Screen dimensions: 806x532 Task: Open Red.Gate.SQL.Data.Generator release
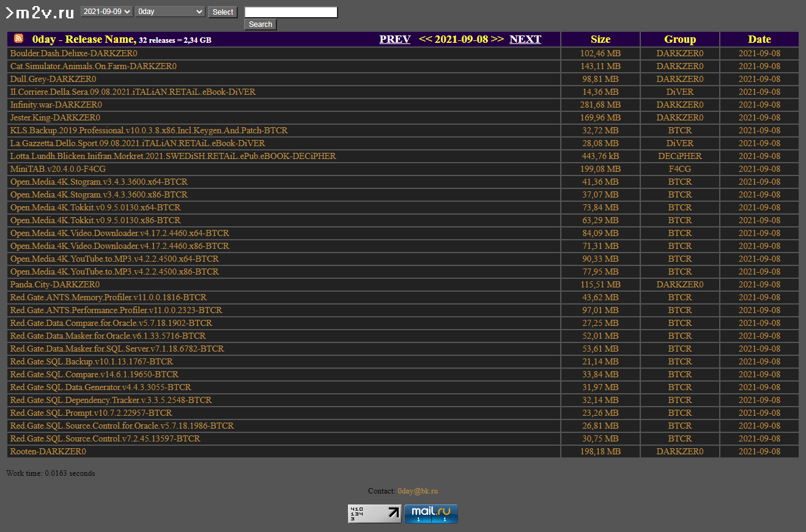click(x=100, y=387)
